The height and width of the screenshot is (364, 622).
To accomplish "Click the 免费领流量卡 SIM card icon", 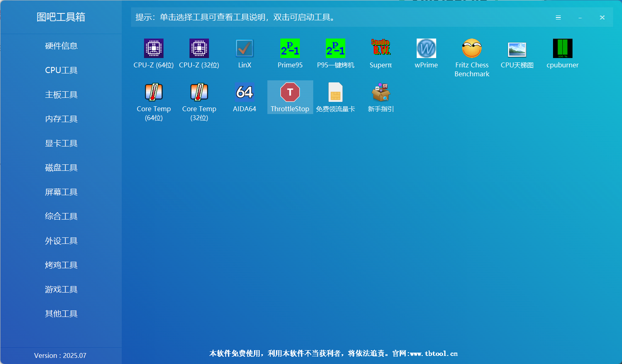I will (x=336, y=92).
